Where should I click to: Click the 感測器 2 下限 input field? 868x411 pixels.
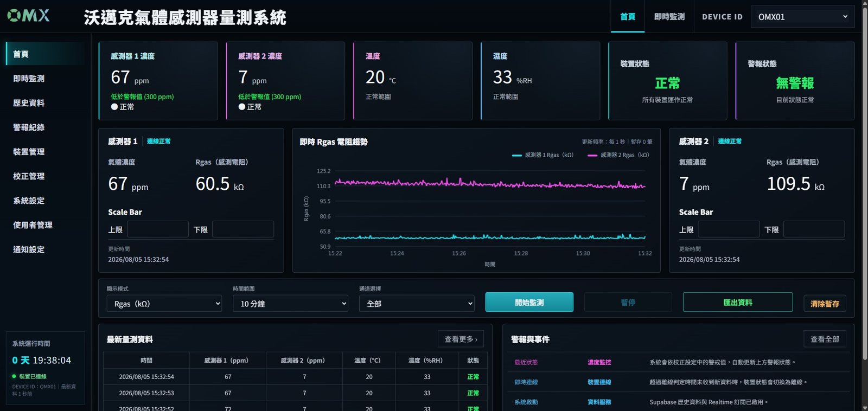tap(814, 229)
